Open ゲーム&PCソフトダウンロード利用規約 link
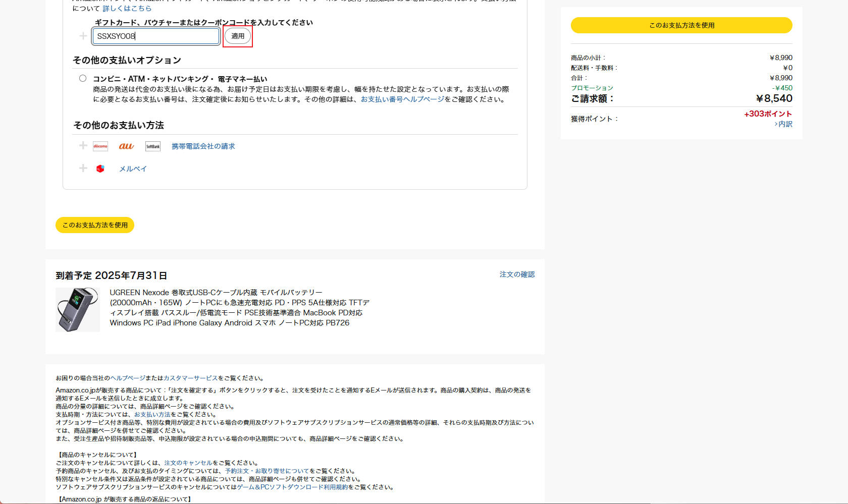848x504 pixels. point(292,487)
